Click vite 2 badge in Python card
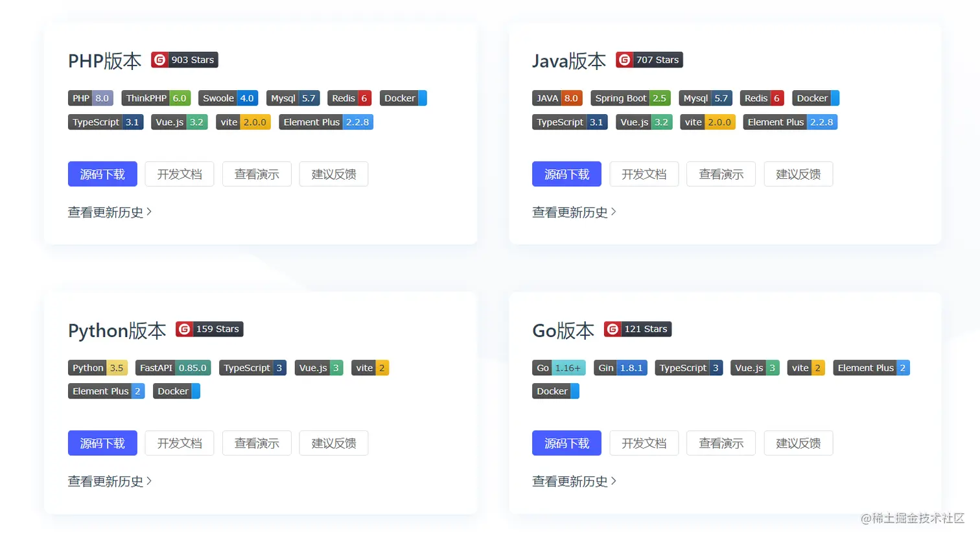Screen dimensions: 980x540 pos(370,368)
